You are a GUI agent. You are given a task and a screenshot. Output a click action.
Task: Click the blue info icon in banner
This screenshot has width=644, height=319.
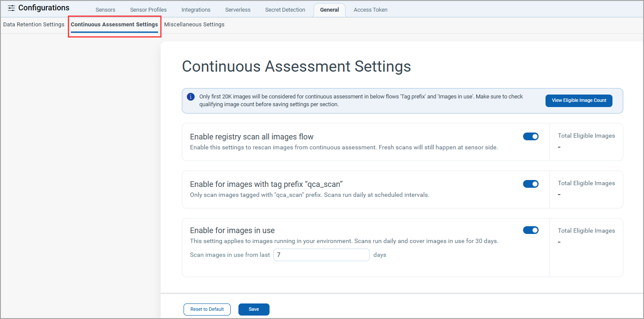click(x=190, y=97)
